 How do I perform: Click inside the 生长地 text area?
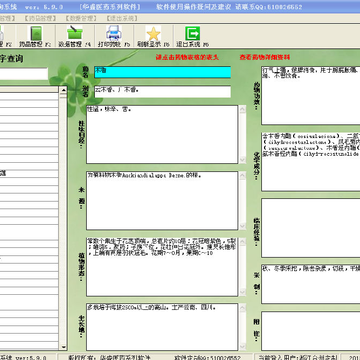pos(162,327)
